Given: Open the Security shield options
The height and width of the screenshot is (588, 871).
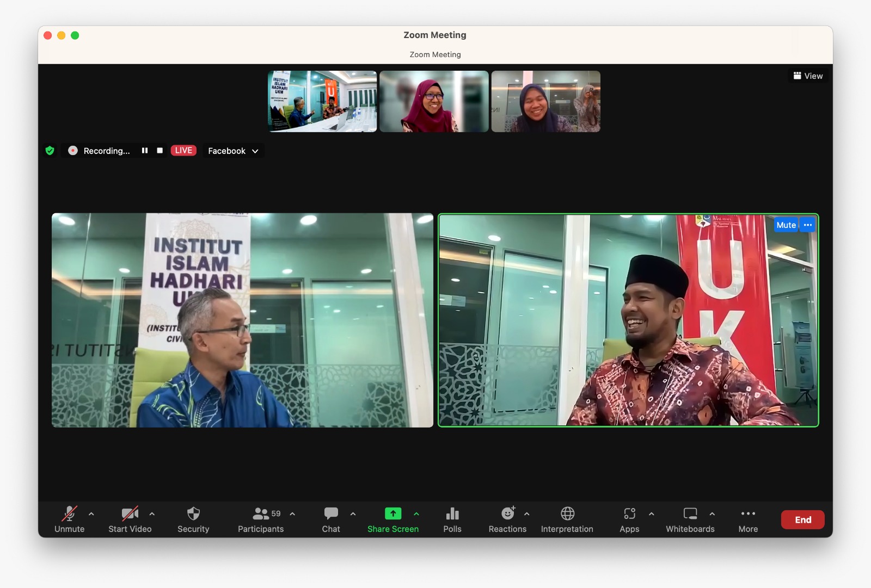Looking at the screenshot, I should tap(193, 519).
